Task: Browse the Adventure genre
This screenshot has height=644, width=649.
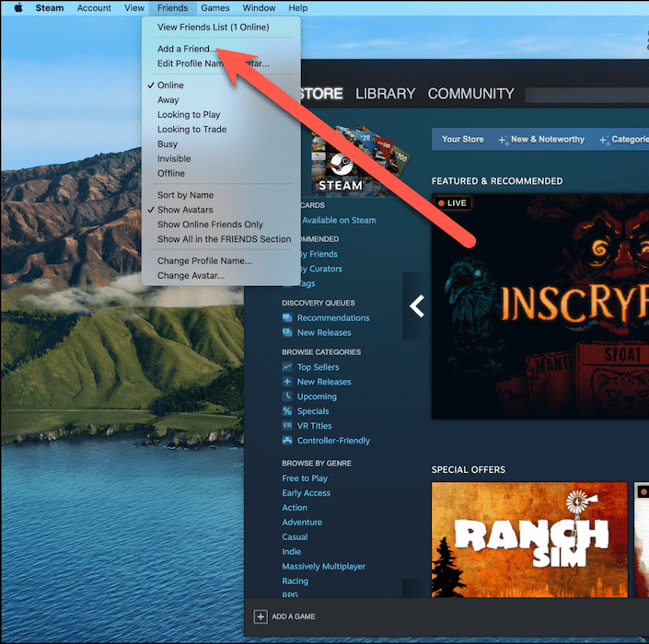Action: coord(302,522)
